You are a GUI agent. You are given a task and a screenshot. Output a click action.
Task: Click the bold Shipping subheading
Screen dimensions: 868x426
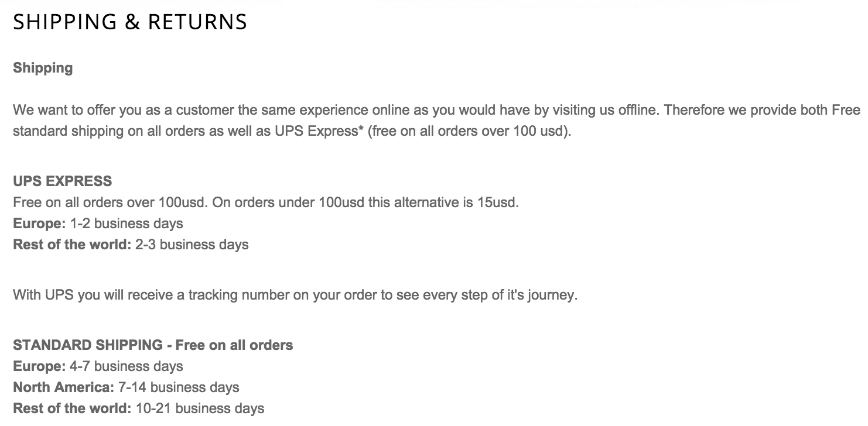(x=43, y=68)
